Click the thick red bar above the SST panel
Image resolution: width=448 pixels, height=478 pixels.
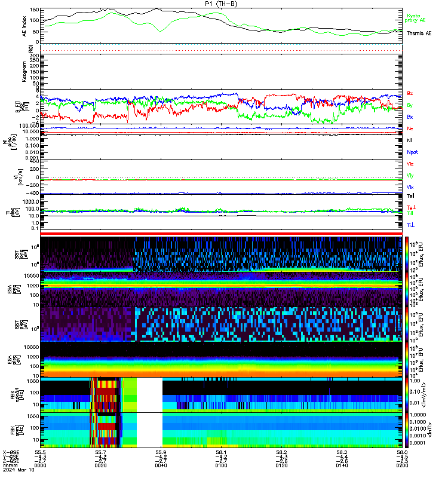221,234
